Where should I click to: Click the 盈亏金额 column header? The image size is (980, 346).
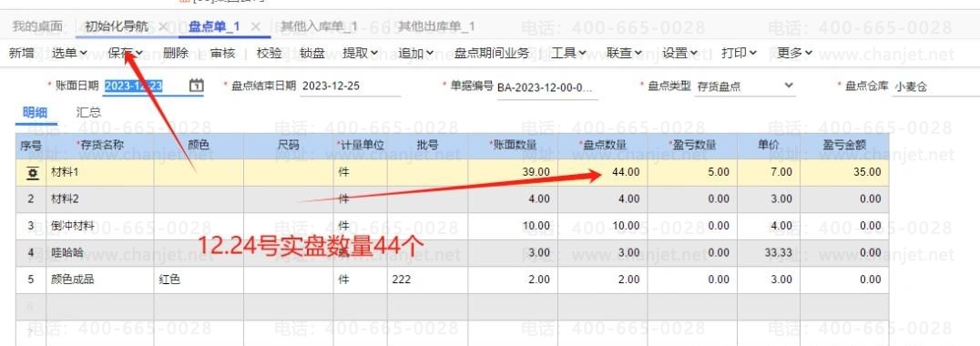[x=844, y=146]
